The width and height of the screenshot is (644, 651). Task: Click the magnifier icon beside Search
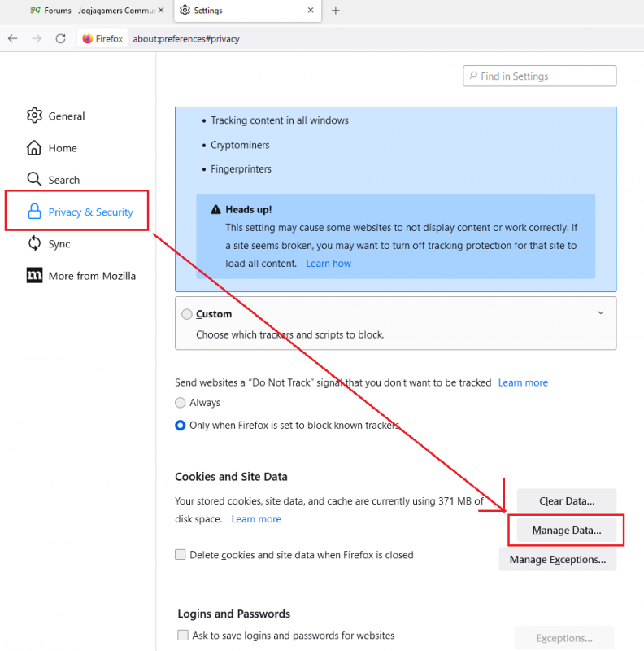(x=34, y=179)
